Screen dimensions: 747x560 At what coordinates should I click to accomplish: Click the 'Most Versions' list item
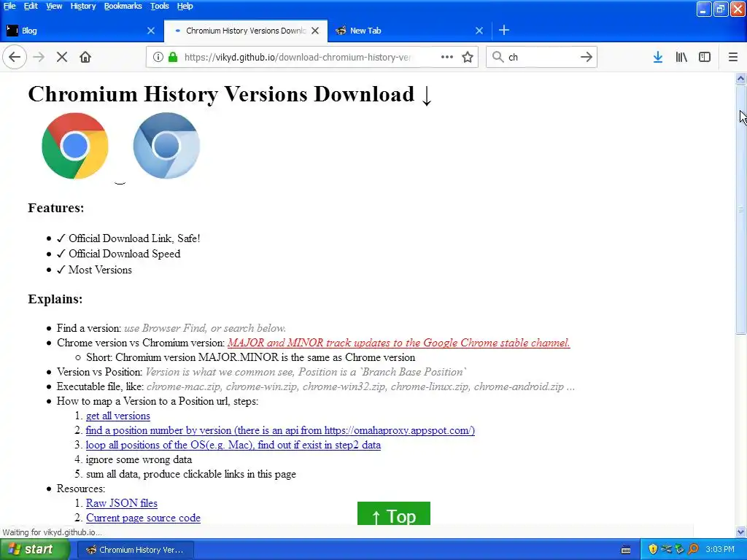coord(94,270)
